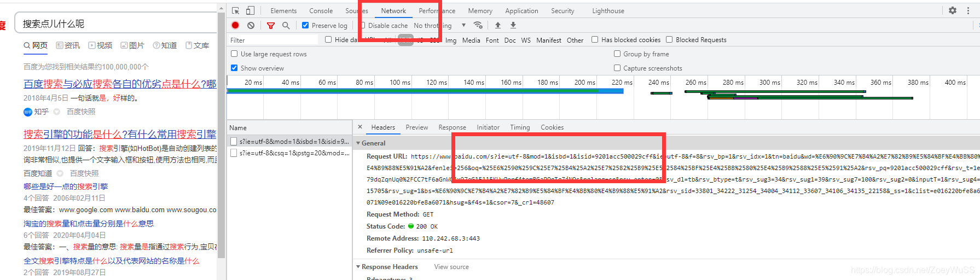Tick checkbox of s?ie=utf-8&mod=1&isbd request row
980x280 pixels.
tap(234, 142)
